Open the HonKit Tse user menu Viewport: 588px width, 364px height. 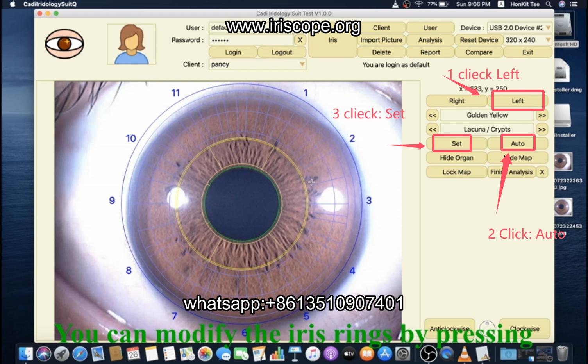(x=525, y=4)
